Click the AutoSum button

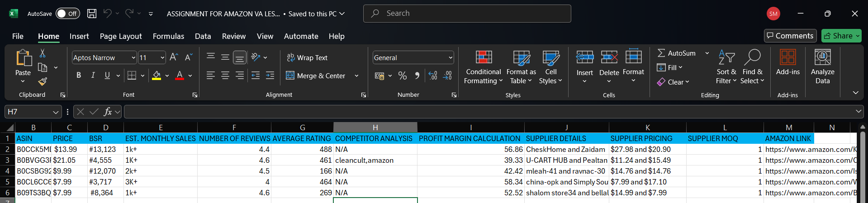coord(677,53)
